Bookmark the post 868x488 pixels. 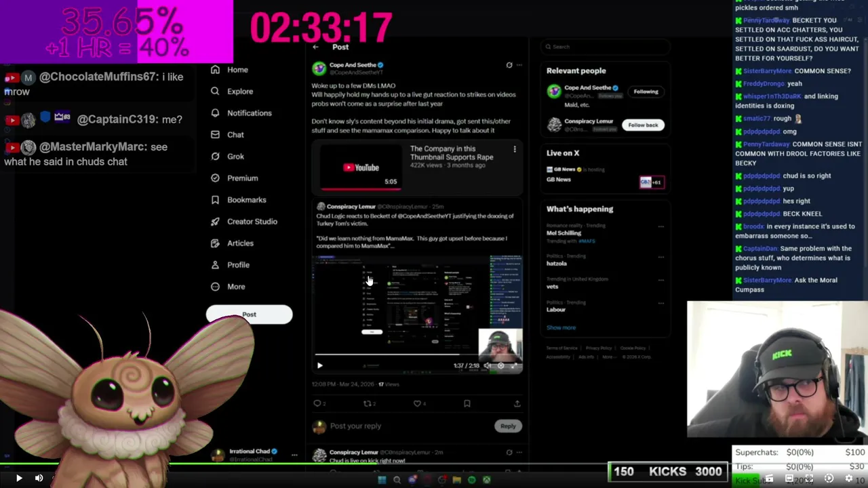coord(467,403)
